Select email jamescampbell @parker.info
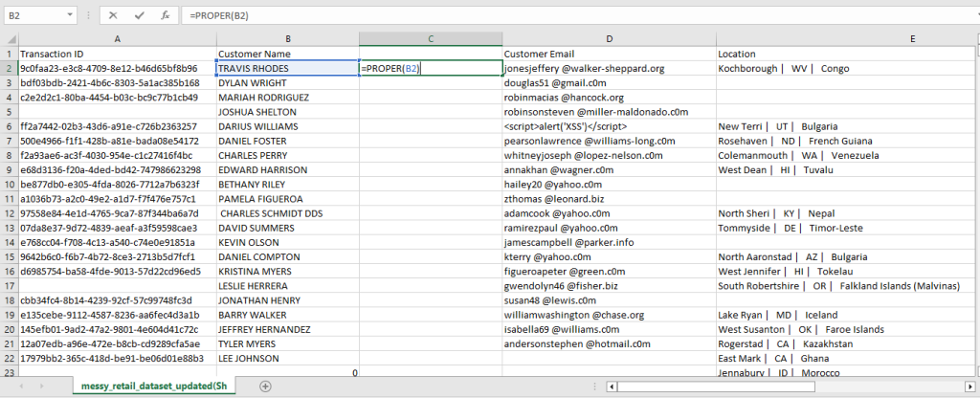The image size is (980, 398). point(610,242)
